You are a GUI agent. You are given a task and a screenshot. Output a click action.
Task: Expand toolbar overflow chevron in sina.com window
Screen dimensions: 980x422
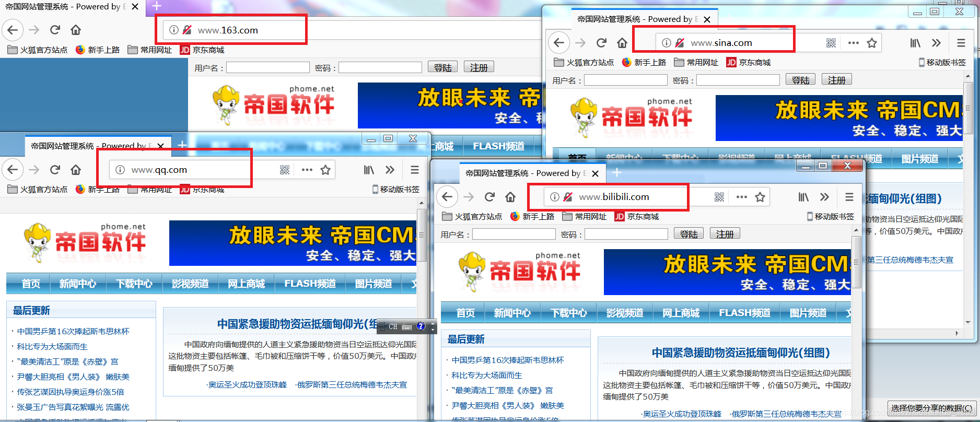pyautogui.click(x=936, y=43)
